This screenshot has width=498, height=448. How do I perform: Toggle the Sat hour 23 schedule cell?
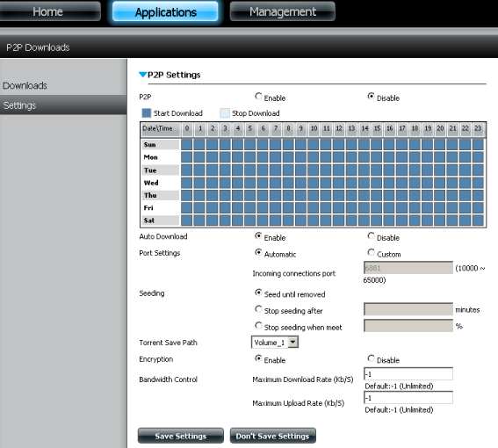click(x=478, y=220)
